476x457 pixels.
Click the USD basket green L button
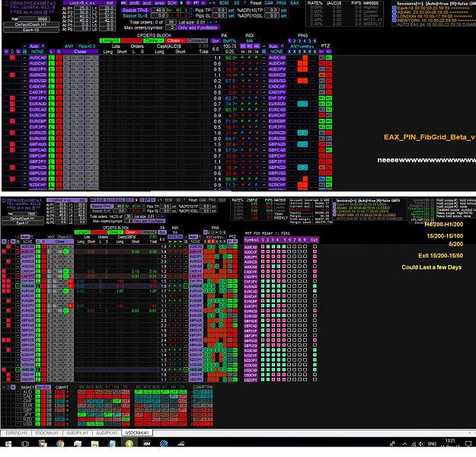point(37,424)
